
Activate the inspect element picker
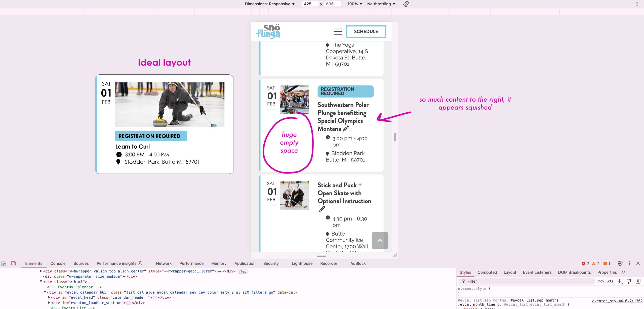(4, 263)
